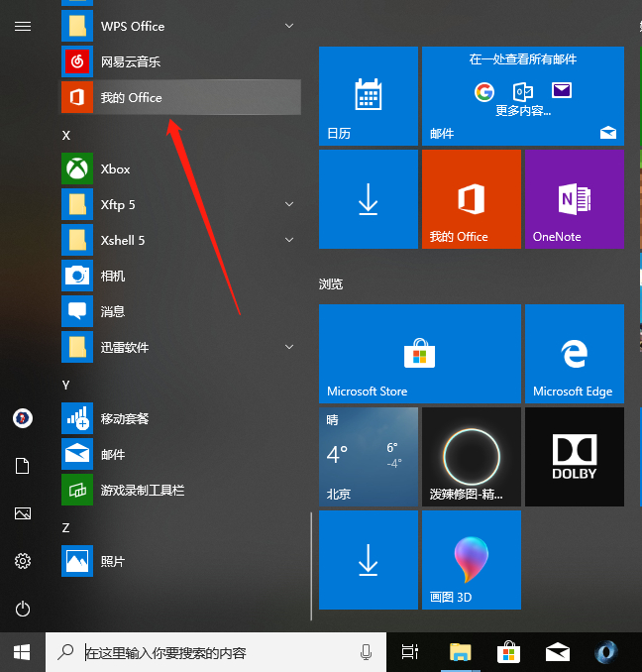This screenshot has width=642, height=672.
Task: Open the 画图 3D tile
Action: click(472, 560)
